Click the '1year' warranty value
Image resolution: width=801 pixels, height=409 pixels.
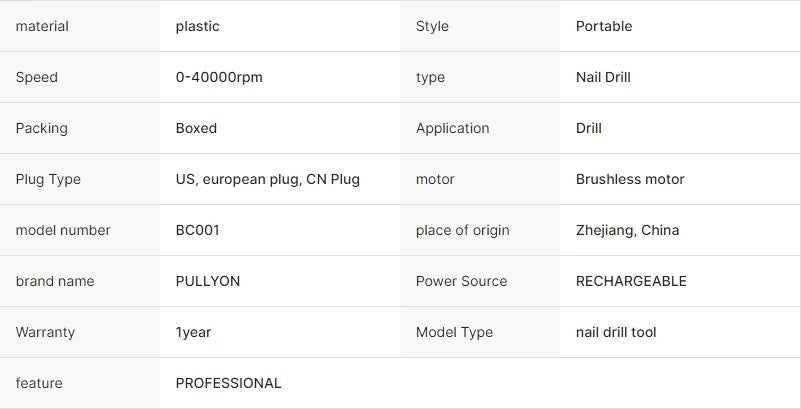click(193, 332)
